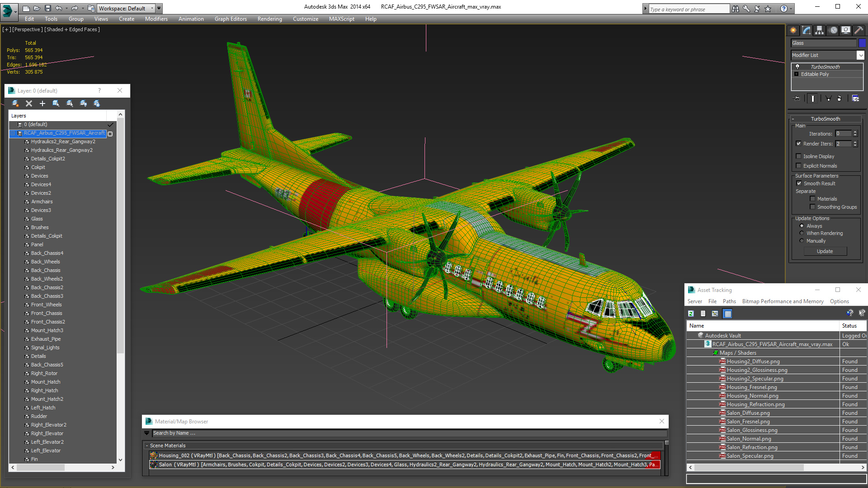
Task: Expand the Editable Poly plus sign
Action: point(797,74)
